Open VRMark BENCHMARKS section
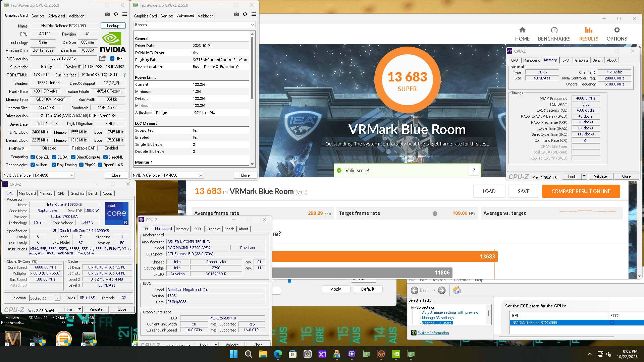644x362 pixels. coord(554,34)
